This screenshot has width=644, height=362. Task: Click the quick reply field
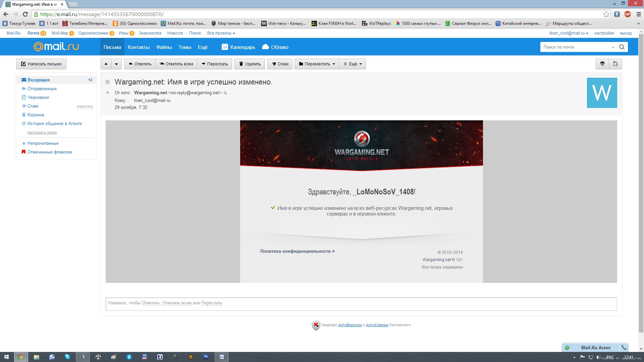[361, 304]
